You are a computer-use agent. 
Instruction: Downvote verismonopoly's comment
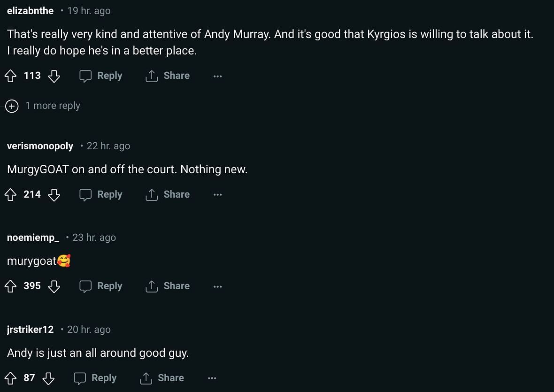pyautogui.click(x=54, y=195)
